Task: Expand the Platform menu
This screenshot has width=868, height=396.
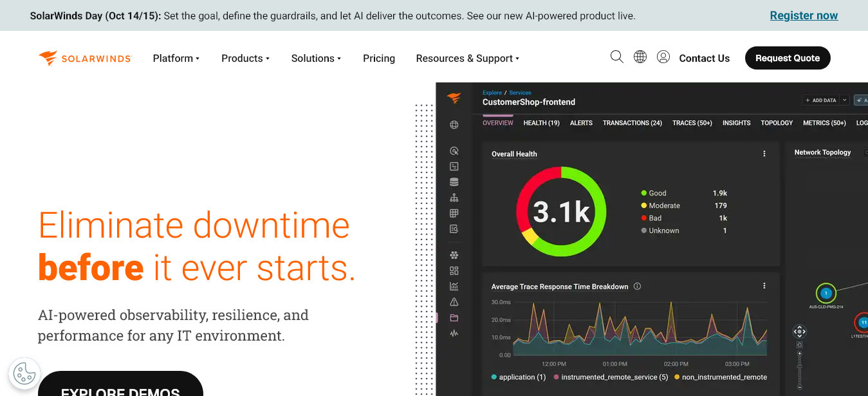Action: pyautogui.click(x=176, y=58)
